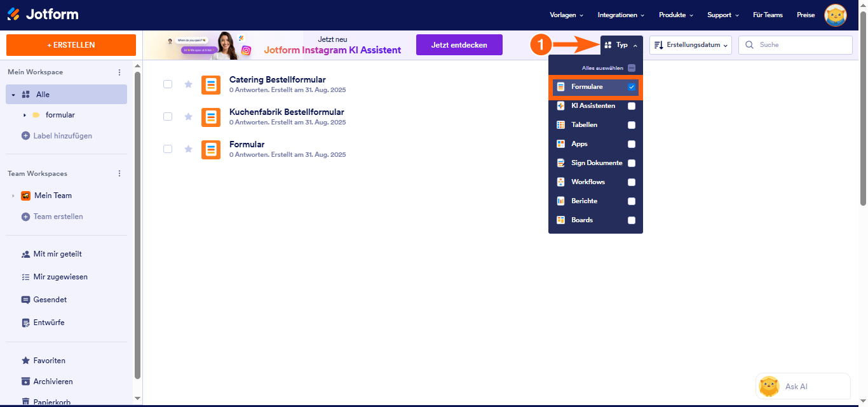
Task: Click the sidebar vertical scrollbar
Action: point(137,225)
